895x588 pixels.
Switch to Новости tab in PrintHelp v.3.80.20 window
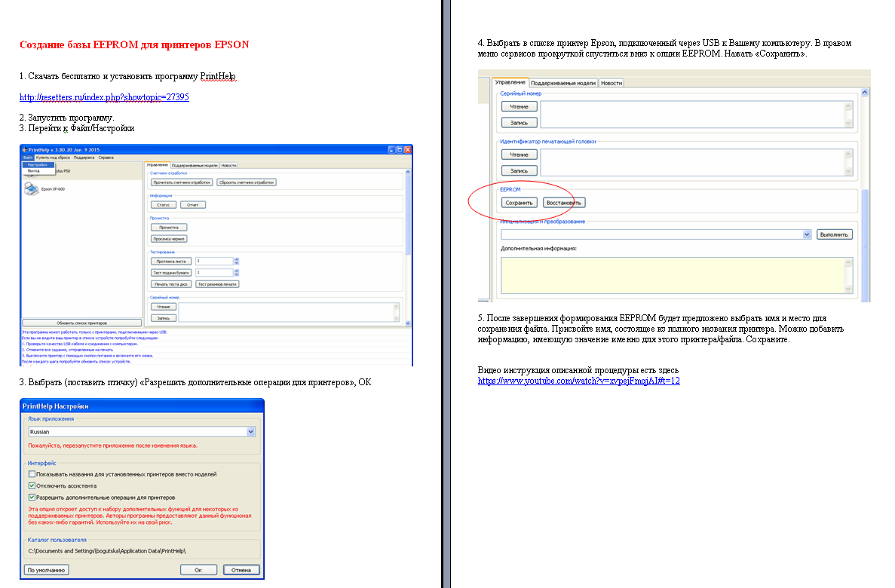(229, 165)
